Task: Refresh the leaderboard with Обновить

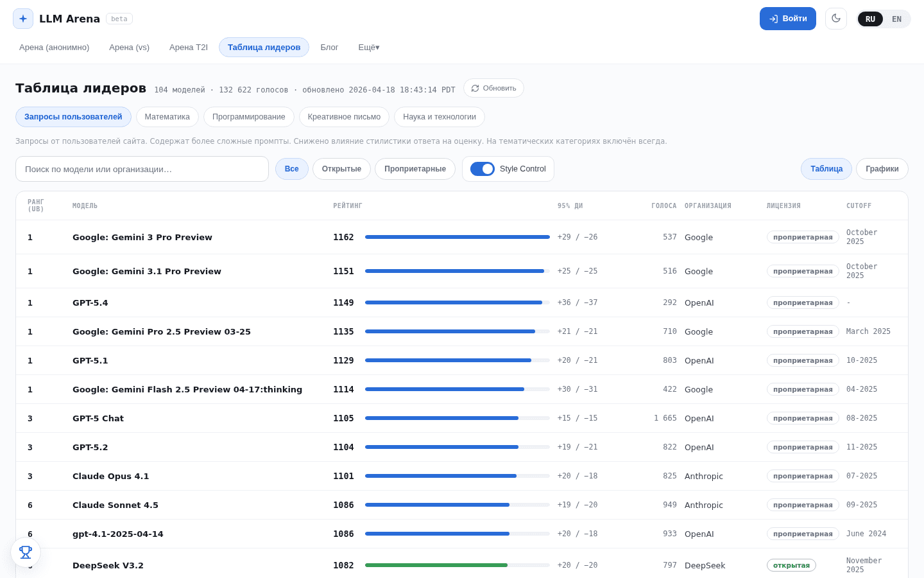Action: tap(493, 88)
